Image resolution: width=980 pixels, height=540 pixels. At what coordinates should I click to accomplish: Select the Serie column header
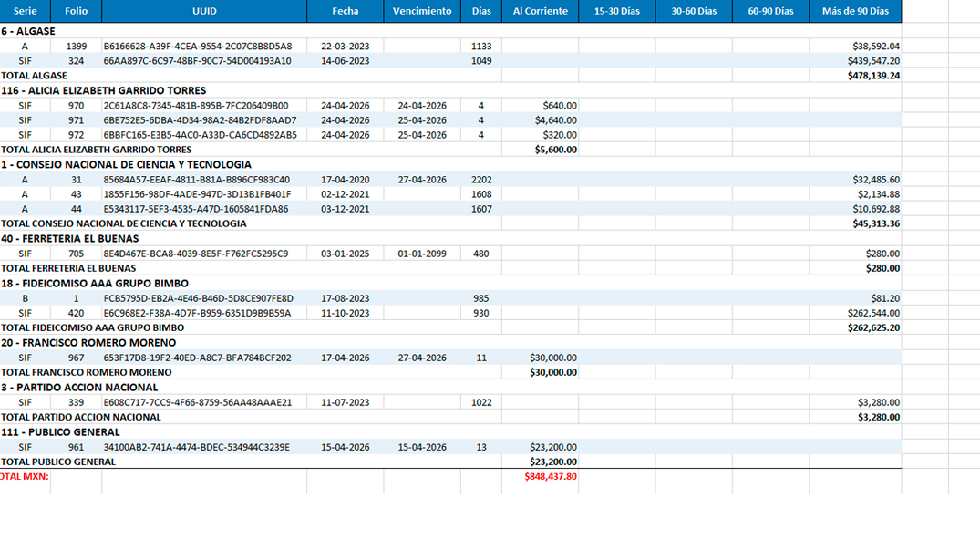coord(25,11)
